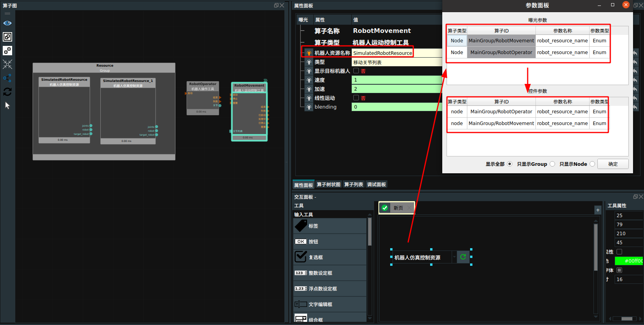Toggle exposure bulb for 速度 property
This screenshot has height=325, width=644.
pos(309,80)
